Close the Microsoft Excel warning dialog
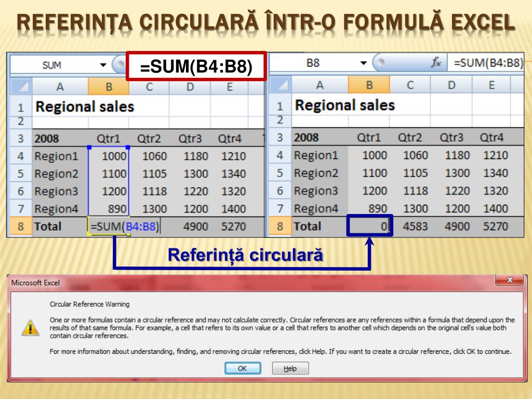Viewport: 532px width, 399px height. point(509,280)
